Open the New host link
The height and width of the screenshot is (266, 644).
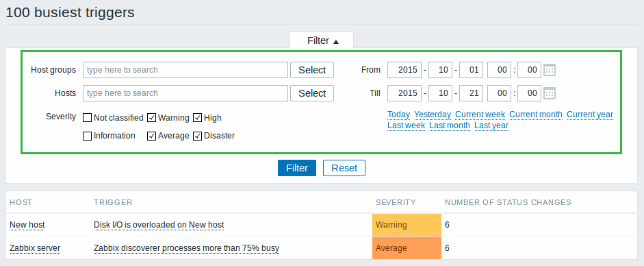pos(27,225)
